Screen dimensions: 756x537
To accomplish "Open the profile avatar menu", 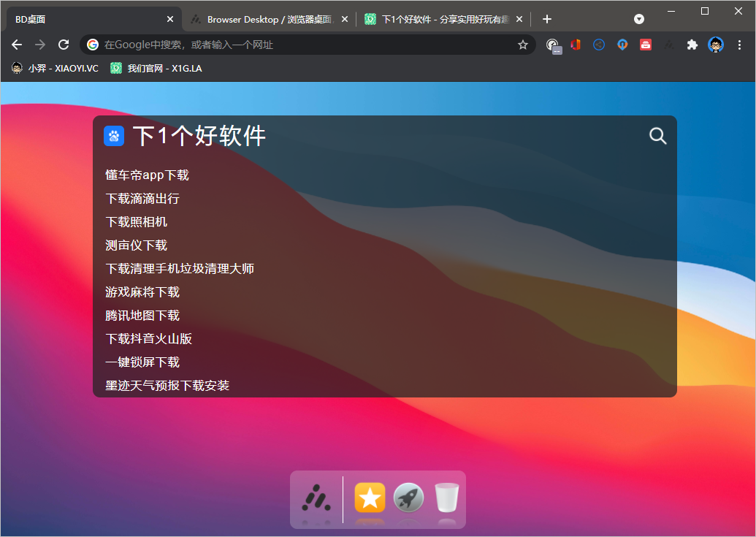I will pyautogui.click(x=716, y=45).
